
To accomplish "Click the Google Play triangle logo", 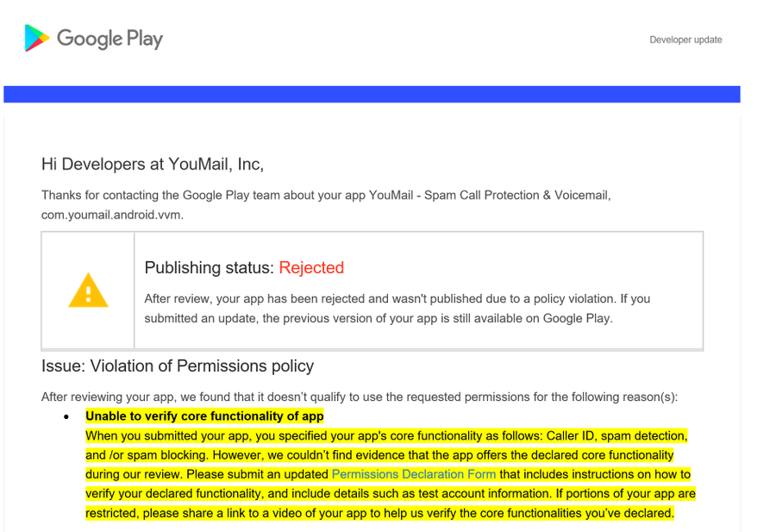I will [34, 38].
